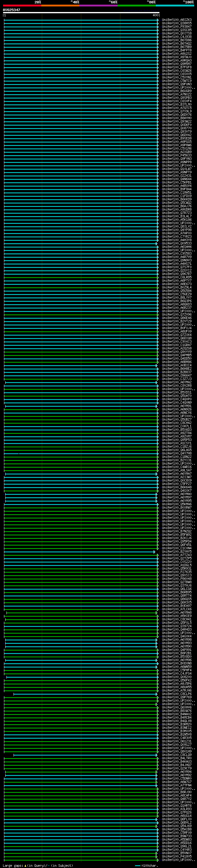This screenshot has height=868, width=197.
Task: Open the UniRef100_A7RJH6 hit label
Action: [x=176, y=691]
